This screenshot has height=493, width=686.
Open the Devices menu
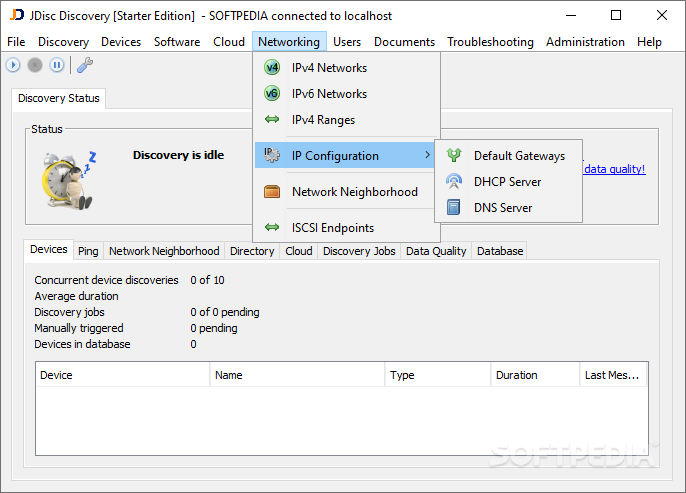121,42
